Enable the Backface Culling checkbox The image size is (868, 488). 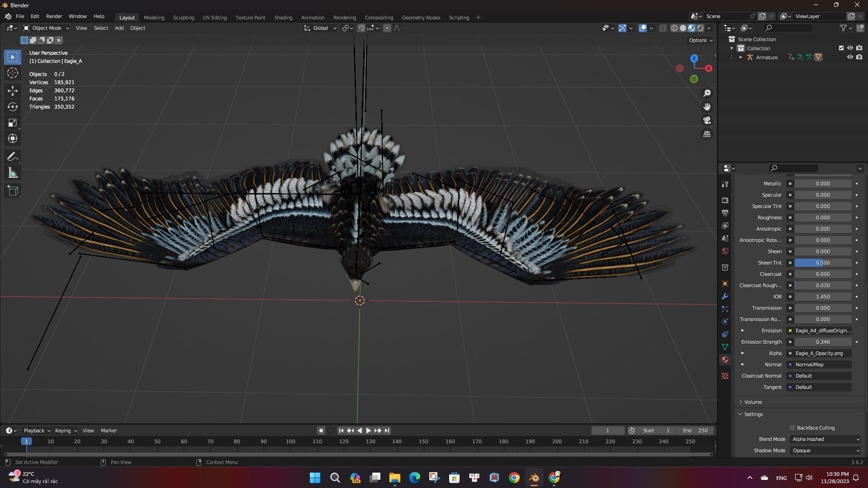pyautogui.click(x=792, y=428)
